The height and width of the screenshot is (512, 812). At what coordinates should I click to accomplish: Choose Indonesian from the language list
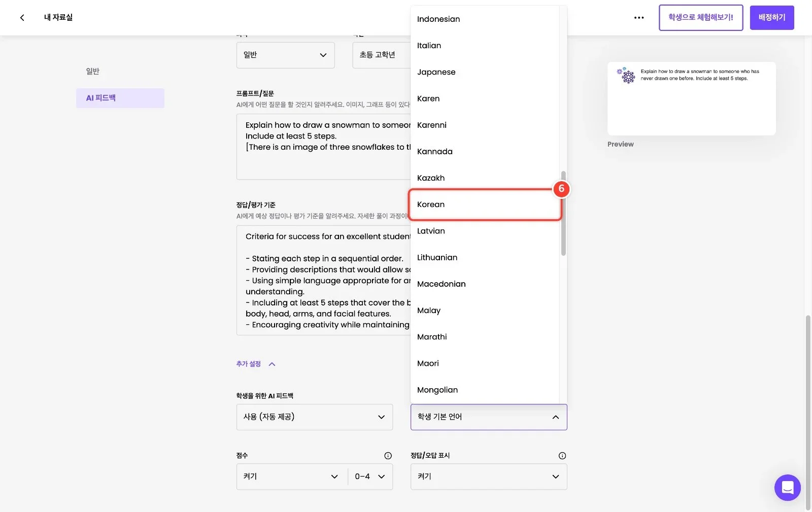(x=485, y=19)
